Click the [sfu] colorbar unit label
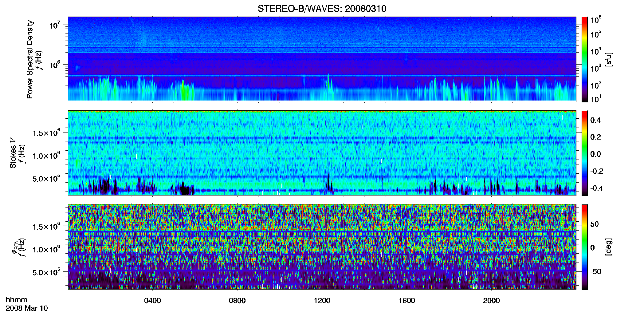The image size is (644, 332). click(x=609, y=59)
